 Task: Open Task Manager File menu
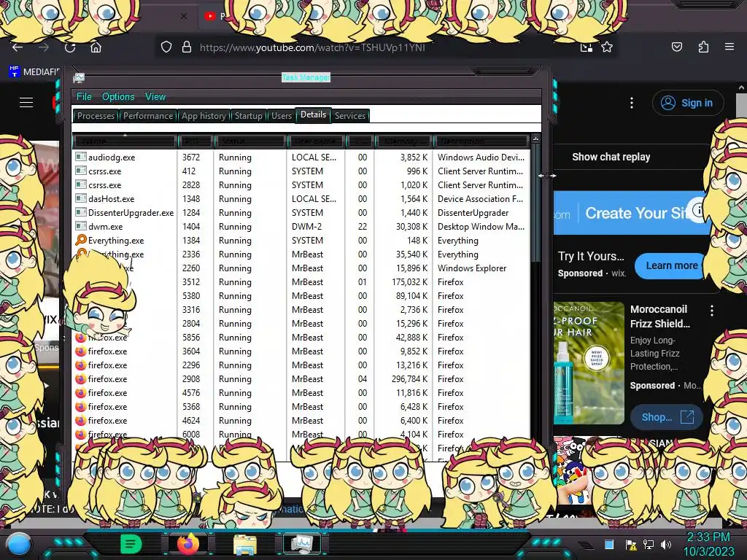click(x=84, y=97)
